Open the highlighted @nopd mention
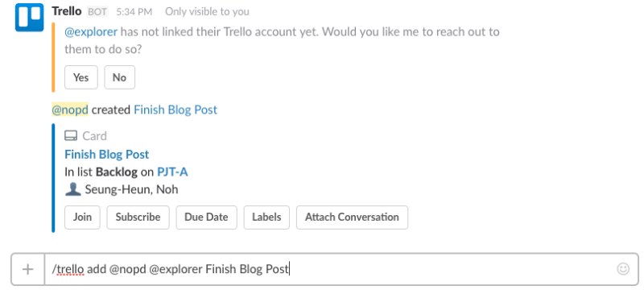Image resolution: width=644 pixels, height=290 pixels. 70,110
